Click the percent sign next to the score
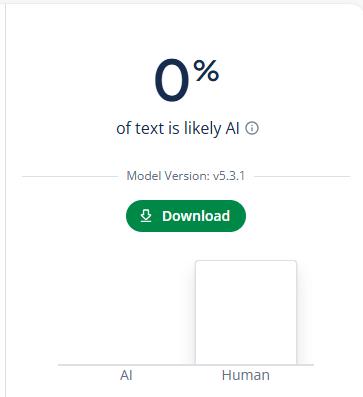 click(x=206, y=70)
